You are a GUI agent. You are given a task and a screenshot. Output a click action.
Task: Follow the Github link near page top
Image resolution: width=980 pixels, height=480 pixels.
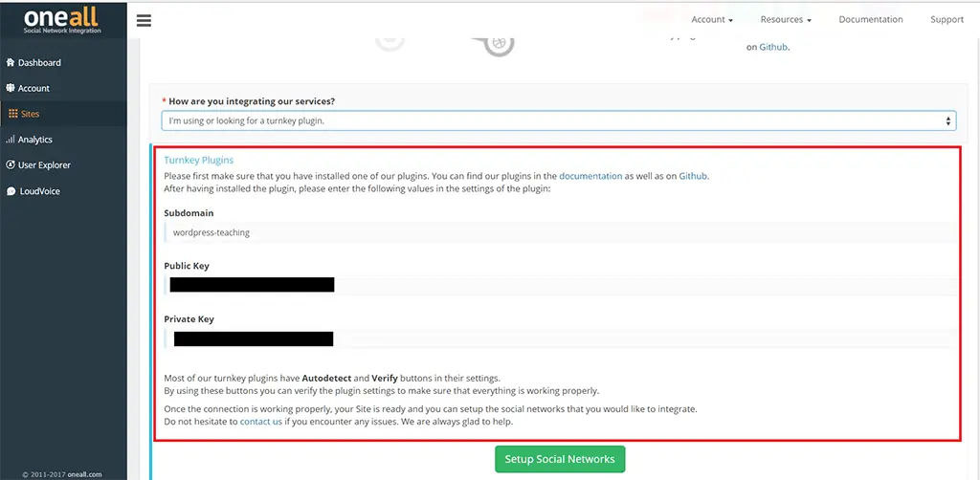773,47
